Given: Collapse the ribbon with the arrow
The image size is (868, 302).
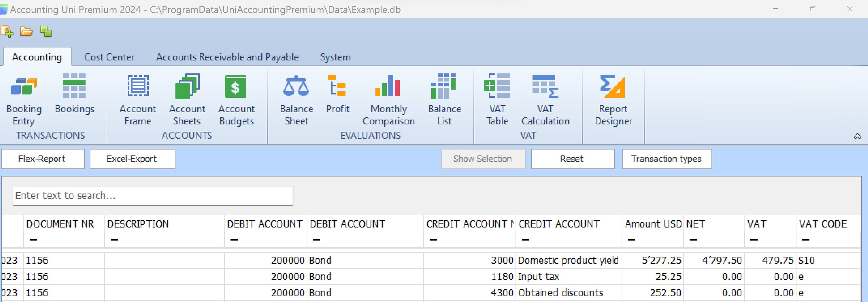Looking at the screenshot, I should [x=857, y=137].
